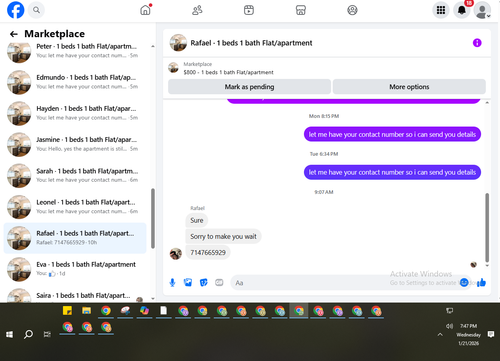Click the taskbar clock showing 7:47 PM
Screen dimensions: 500x361
click(x=468, y=334)
